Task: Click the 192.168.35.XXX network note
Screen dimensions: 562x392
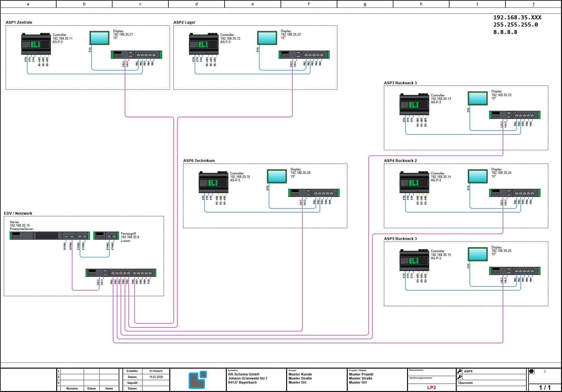Action: [x=517, y=17]
